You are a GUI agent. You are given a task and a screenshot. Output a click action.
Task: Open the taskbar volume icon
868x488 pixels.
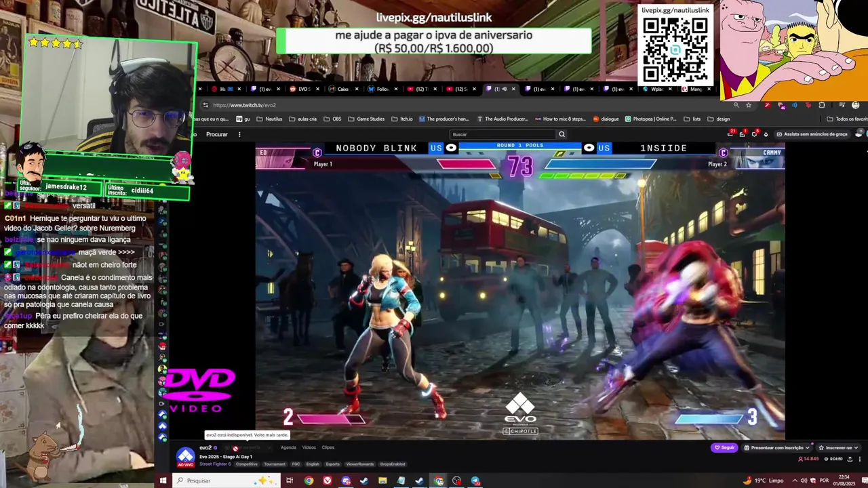(804, 481)
